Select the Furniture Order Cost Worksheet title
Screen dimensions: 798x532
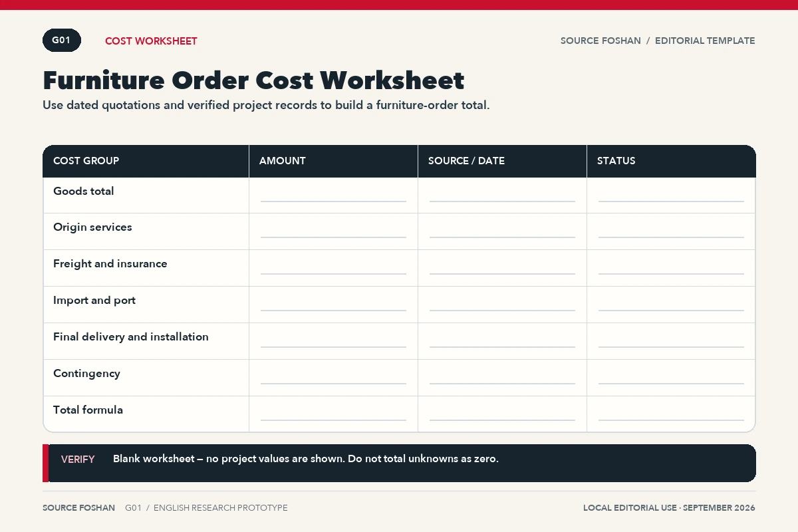coord(253,80)
